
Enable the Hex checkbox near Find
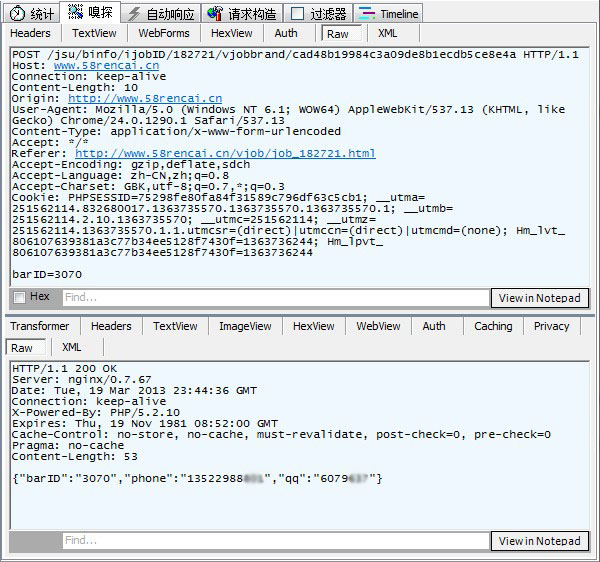[x=19, y=297]
